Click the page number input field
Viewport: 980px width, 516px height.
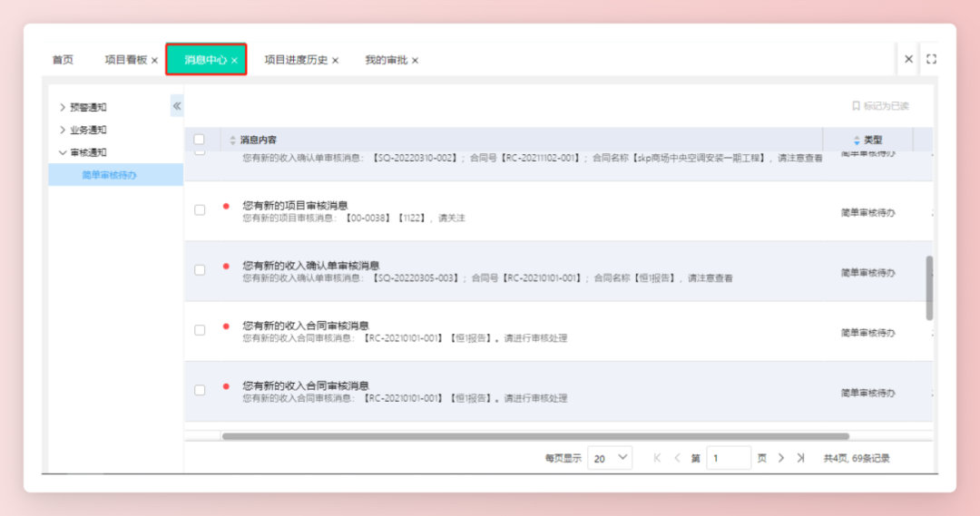728,458
